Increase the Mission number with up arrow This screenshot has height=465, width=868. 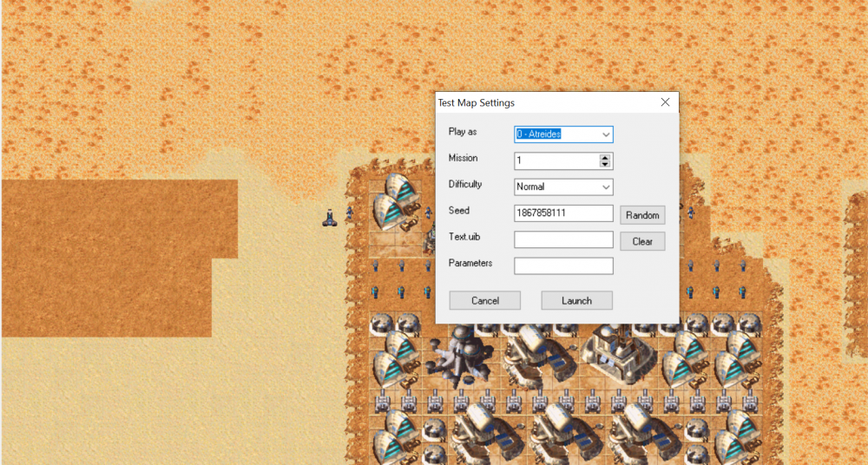pyautogui.click(x=606, y=157)
